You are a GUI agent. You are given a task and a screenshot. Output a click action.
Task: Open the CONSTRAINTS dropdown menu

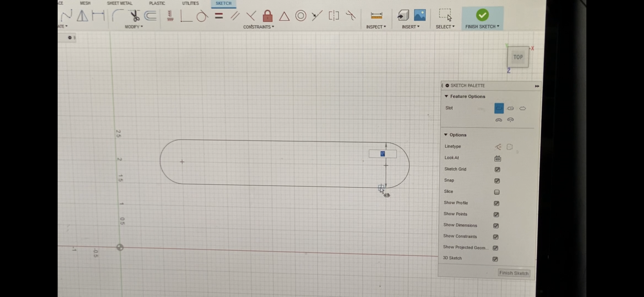click(x=258, y=27)
